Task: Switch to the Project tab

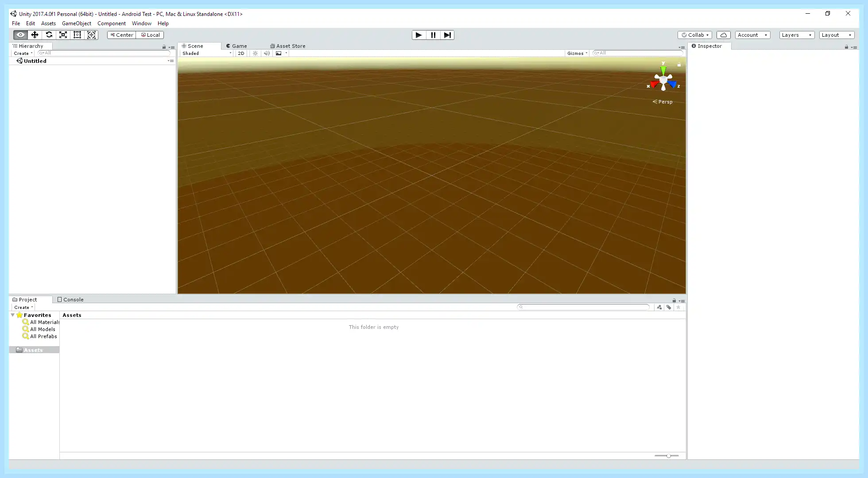Action: (30, 300)
